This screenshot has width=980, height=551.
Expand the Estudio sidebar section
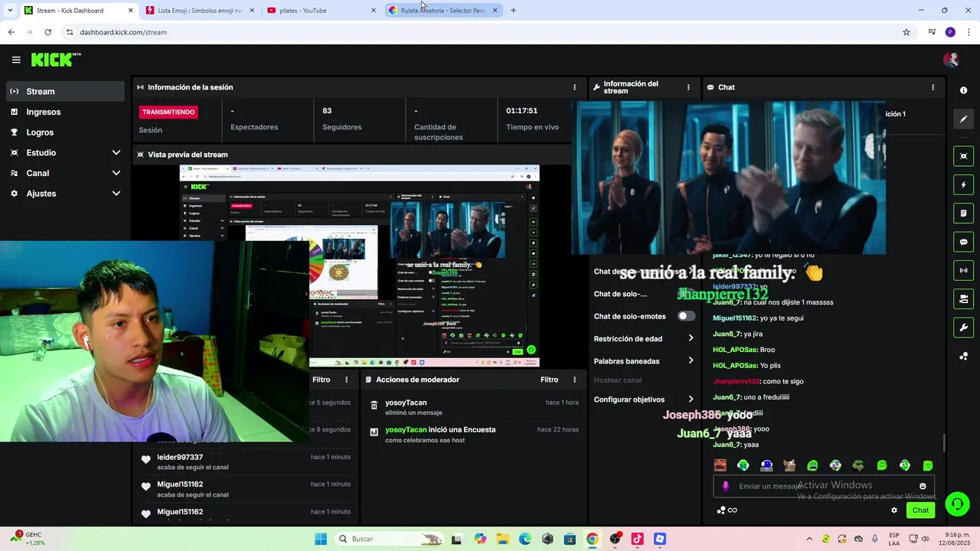(x=116, y=152)
